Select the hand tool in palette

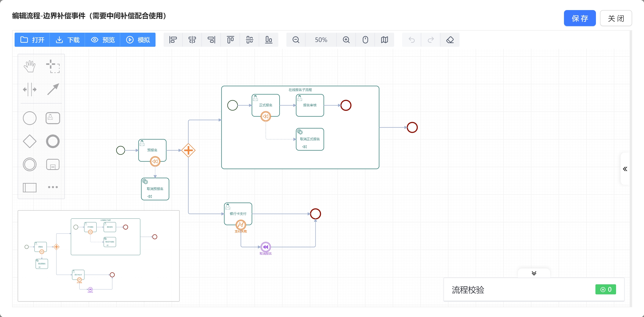click(x=30, y=66)
